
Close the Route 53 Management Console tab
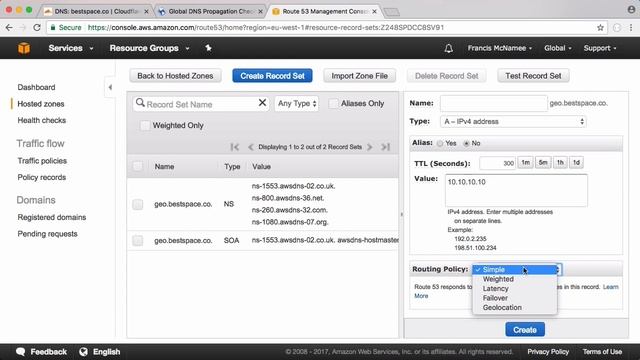374,12
